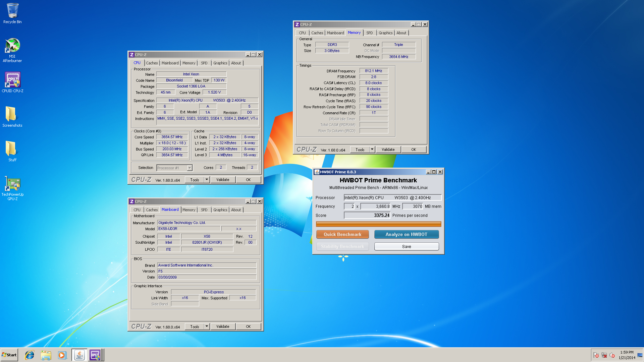644x362 pixels.
Task: Open Tools dropdown arrow in CPU window
Action: 207,180
